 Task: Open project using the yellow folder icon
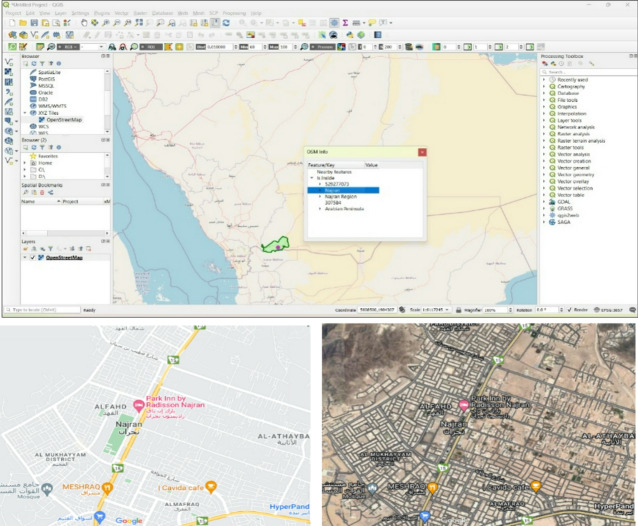(23, 23)
